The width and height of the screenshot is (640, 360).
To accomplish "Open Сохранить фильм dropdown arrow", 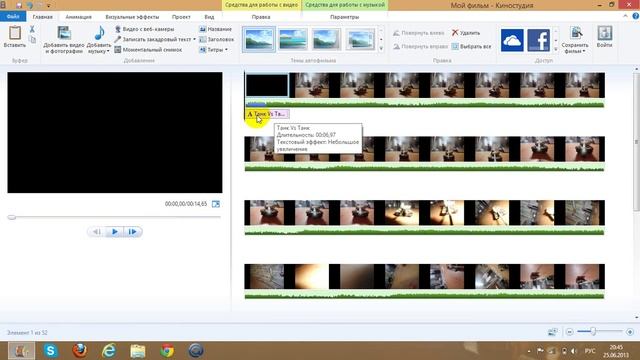I will (584, 52).
